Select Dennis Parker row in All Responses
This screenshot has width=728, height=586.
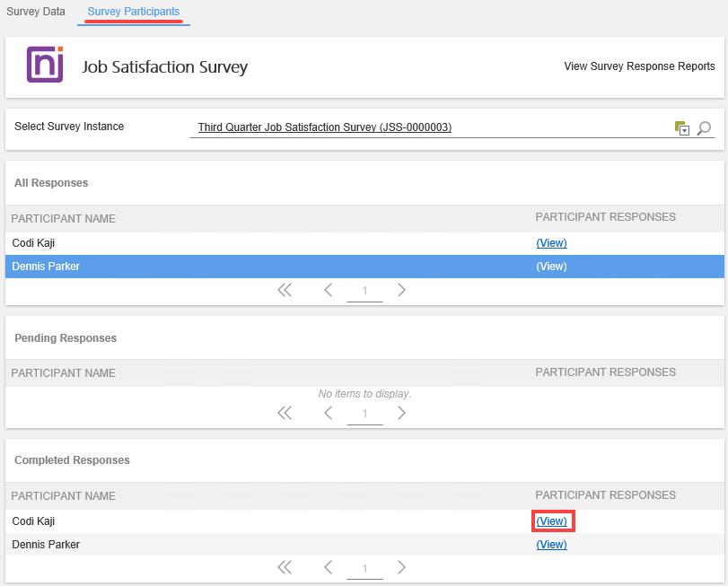click(x=269, y=267)
